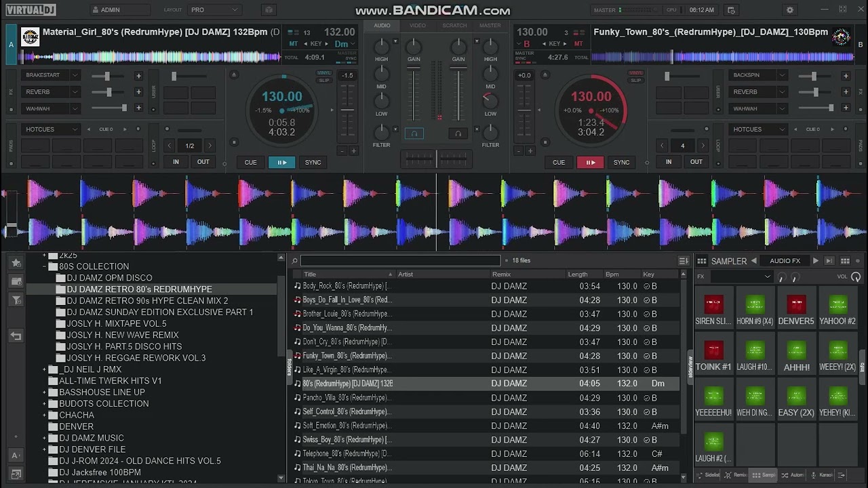
Task: Trigger the DENVER5 sampler pad
Action: point(796,309)
